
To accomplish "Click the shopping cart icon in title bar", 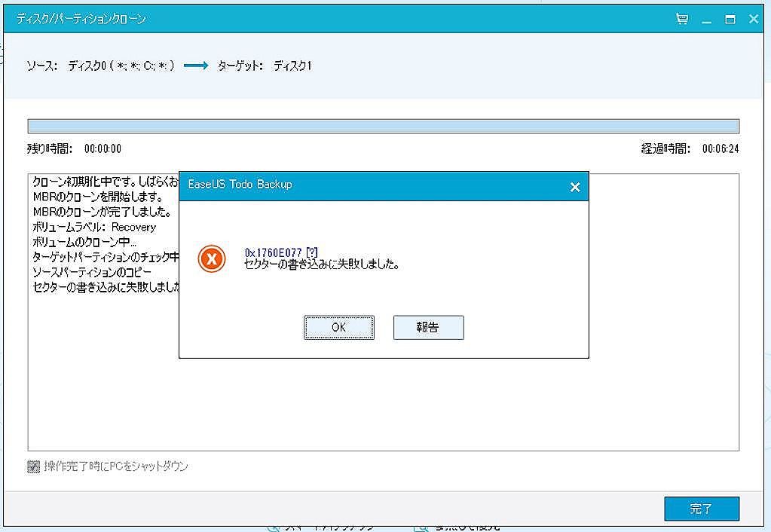I will [x=682, y=19].
